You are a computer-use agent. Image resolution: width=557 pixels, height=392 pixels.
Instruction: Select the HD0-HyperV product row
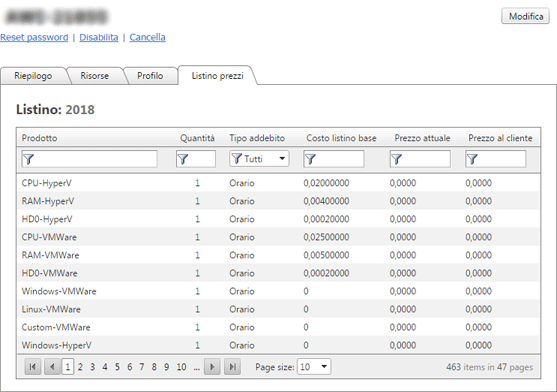278,219
